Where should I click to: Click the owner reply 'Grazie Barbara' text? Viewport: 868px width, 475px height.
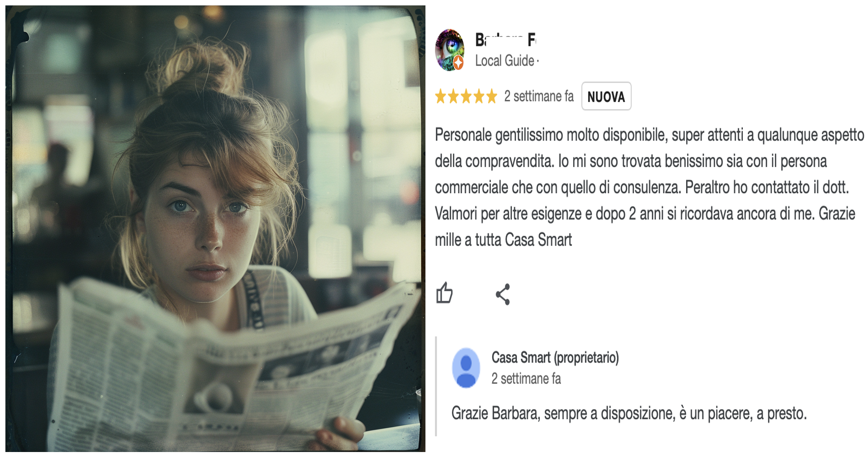(x=629, y=413)
